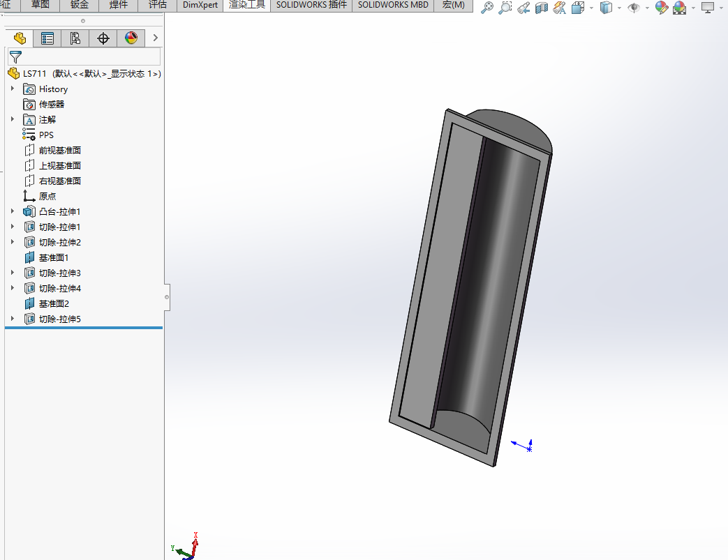This screenshot has width=728, height=560.
Task: Open the 钣金 sheet metal ribbon tab
Action: click(x=80, y=5)
